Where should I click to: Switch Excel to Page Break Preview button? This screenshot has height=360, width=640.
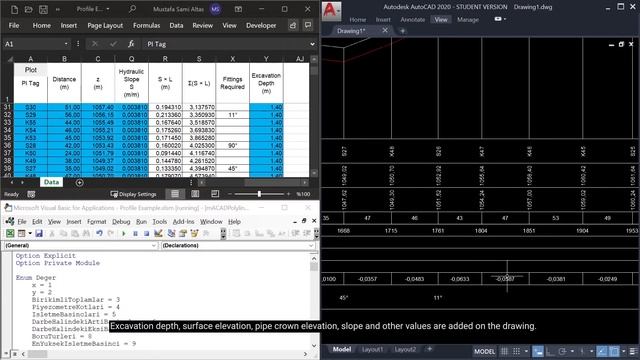point(215,194)
